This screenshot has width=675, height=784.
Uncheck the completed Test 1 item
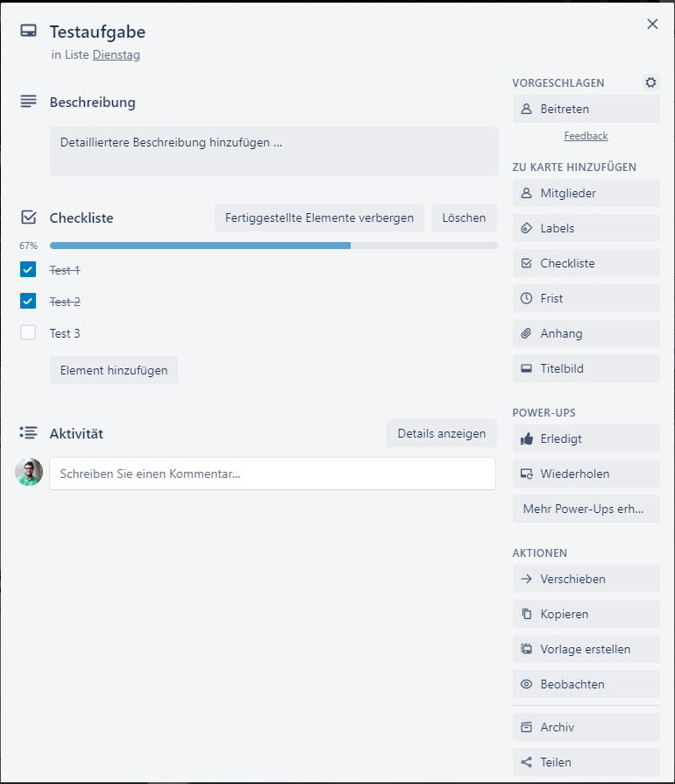(29, 270)
